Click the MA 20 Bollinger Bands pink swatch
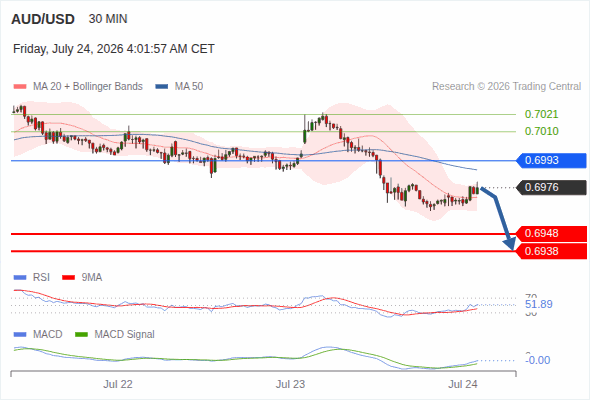The height and width of the screenshot is (400, 590). [x=20, y=87]
